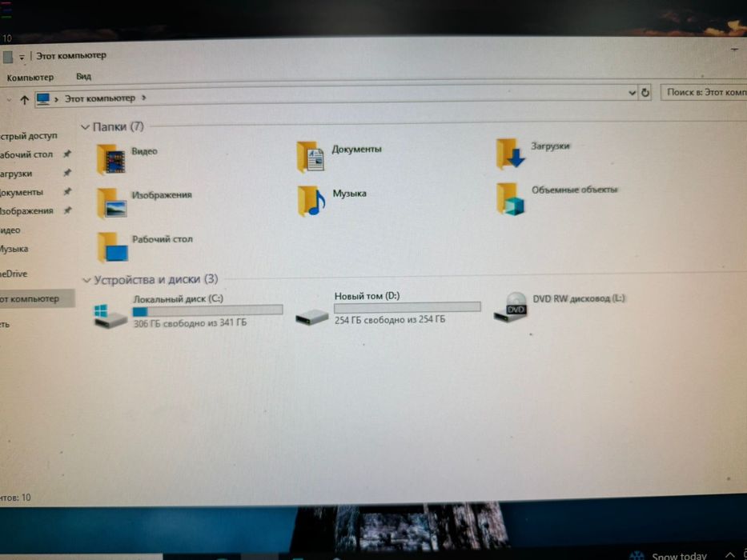Click the Объемные объекты label

[x=575, y=190]
